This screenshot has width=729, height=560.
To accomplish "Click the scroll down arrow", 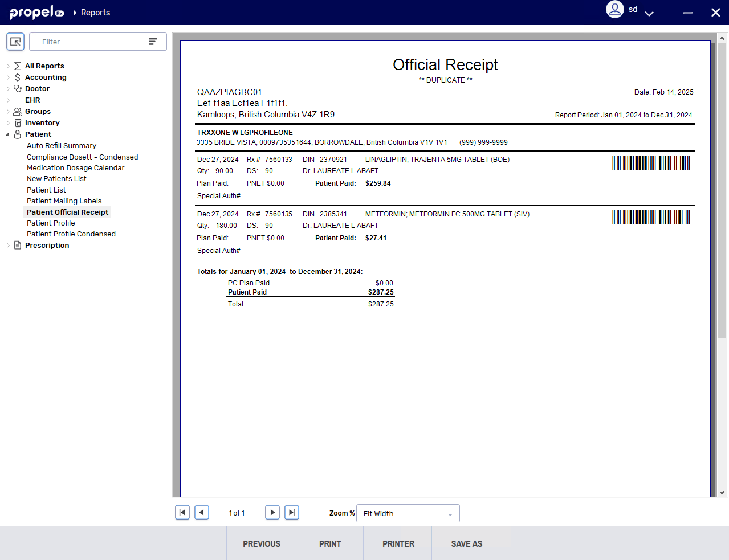I will tap(722, 493).
